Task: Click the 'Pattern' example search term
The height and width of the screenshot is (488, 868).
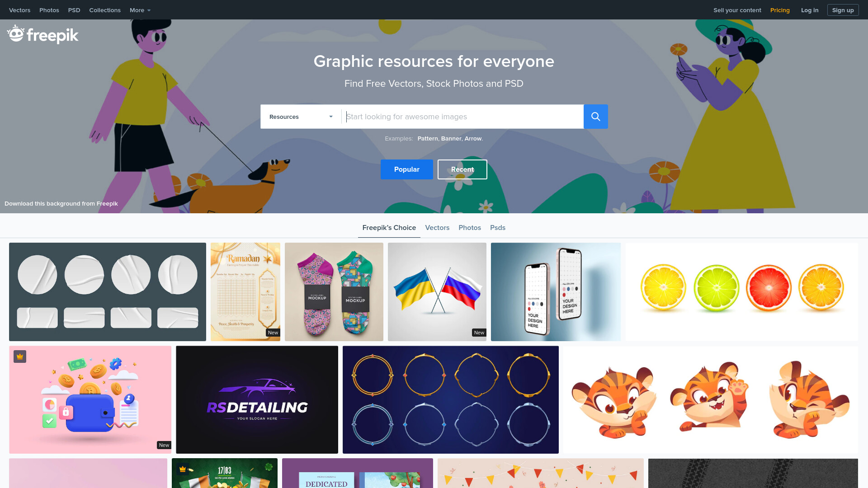Action: click(x=428, y=139)
